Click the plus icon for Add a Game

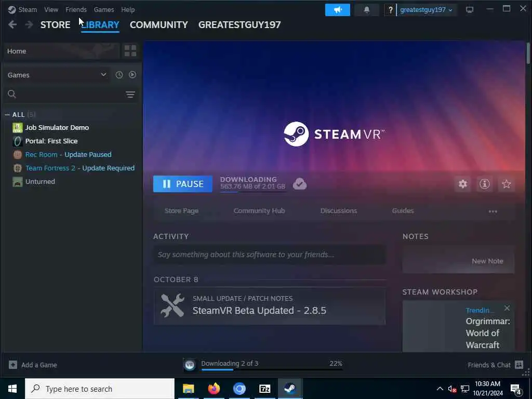[x=13, y=365]
